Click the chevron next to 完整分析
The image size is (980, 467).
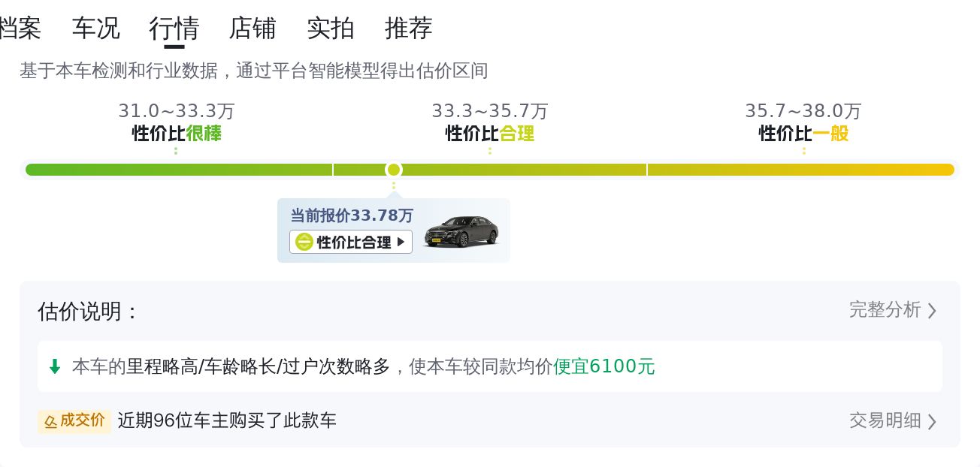932,311
